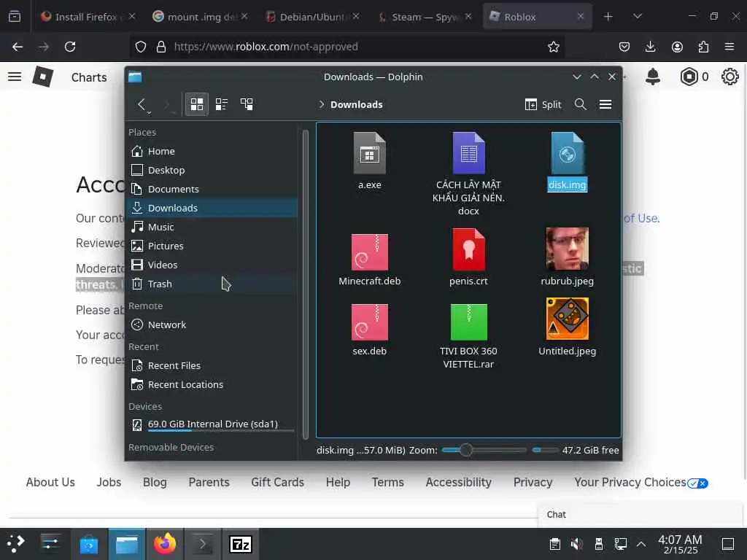Image resolution: width=747 pixels, height=560 pixels.
Task: Switch Dolphin to Details tree view mode
Action: coord(247,104)
